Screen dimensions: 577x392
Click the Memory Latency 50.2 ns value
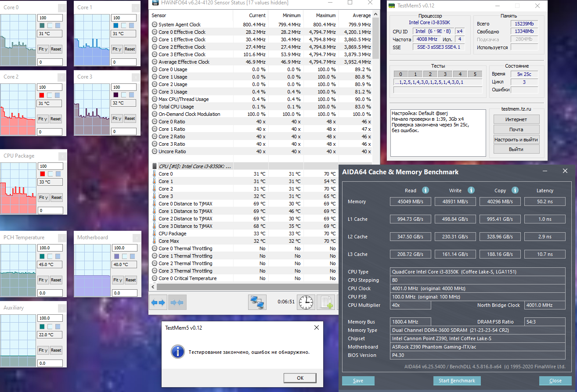coord(545,201)
